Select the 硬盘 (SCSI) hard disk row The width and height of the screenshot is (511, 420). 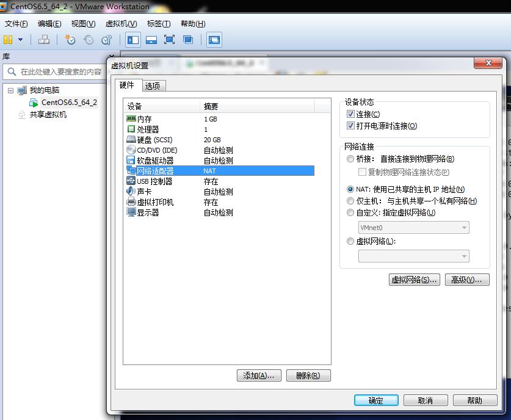coord(219,140)
